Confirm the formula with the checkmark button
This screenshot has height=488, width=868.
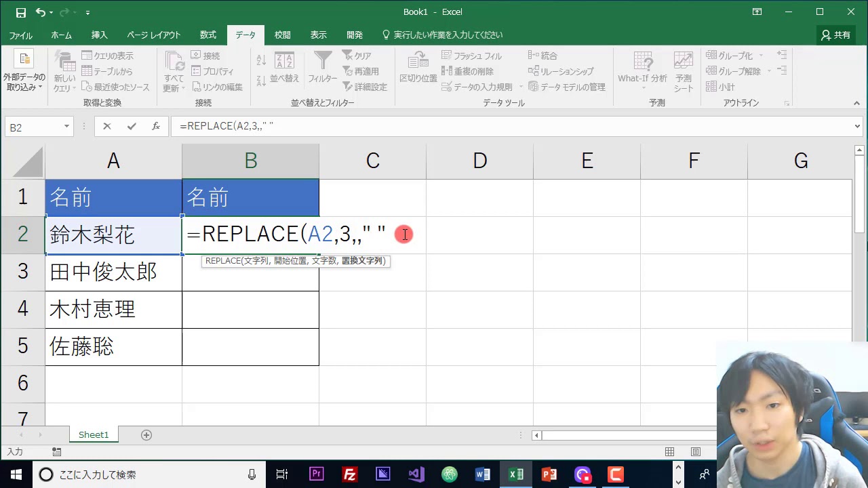131,126
